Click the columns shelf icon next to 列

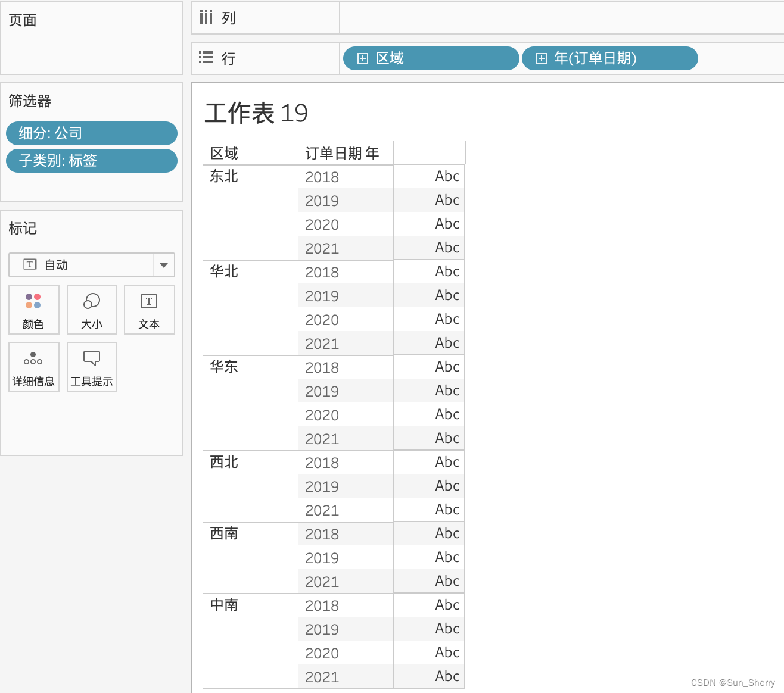(206, 17)
